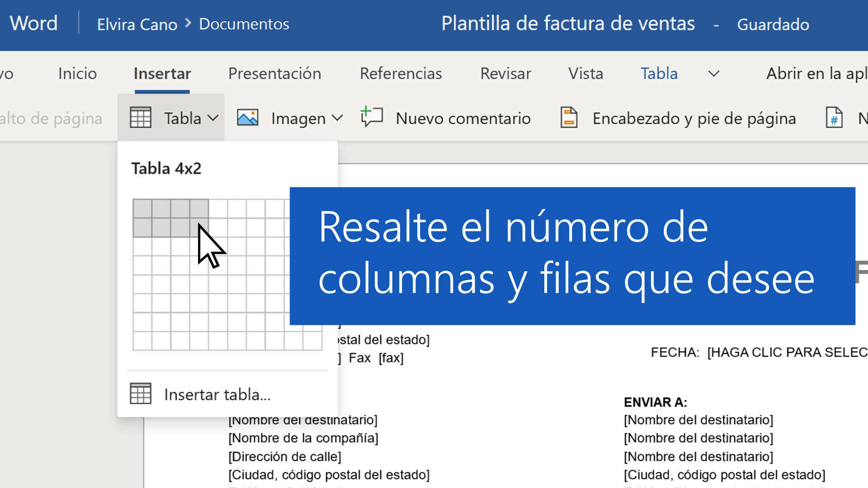Click the document title Plantilla de factura de ventas
Screen dimensions: 868x488
click(568, 23)
